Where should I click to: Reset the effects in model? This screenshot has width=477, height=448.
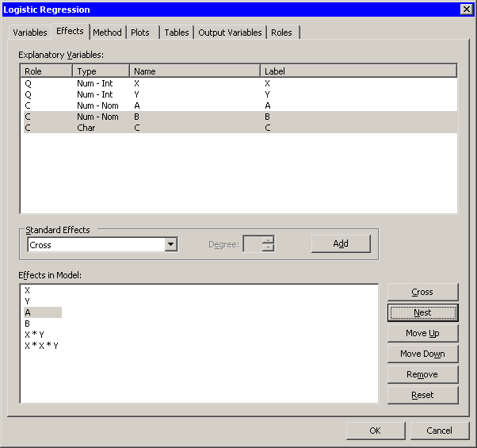(x=422, y=395)
